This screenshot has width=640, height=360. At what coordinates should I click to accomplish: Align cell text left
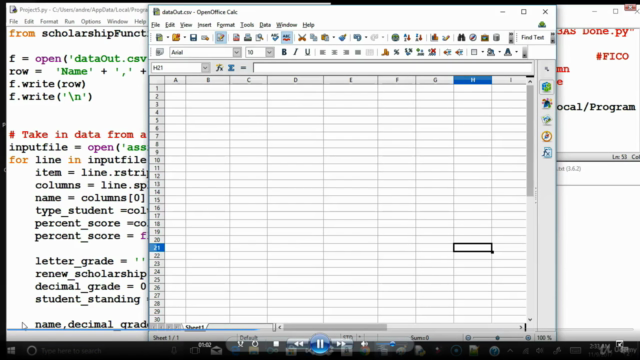[x=322, y=52]
